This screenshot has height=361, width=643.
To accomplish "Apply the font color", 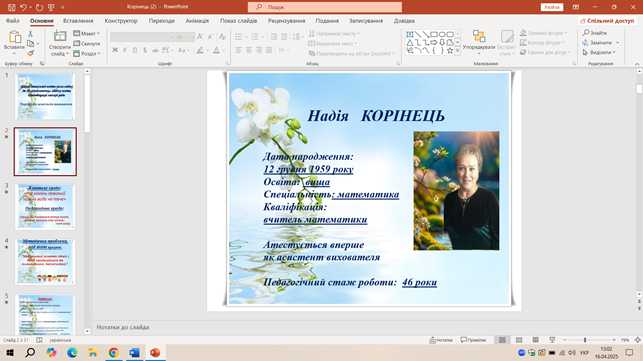I will click(x=216, y=50).
